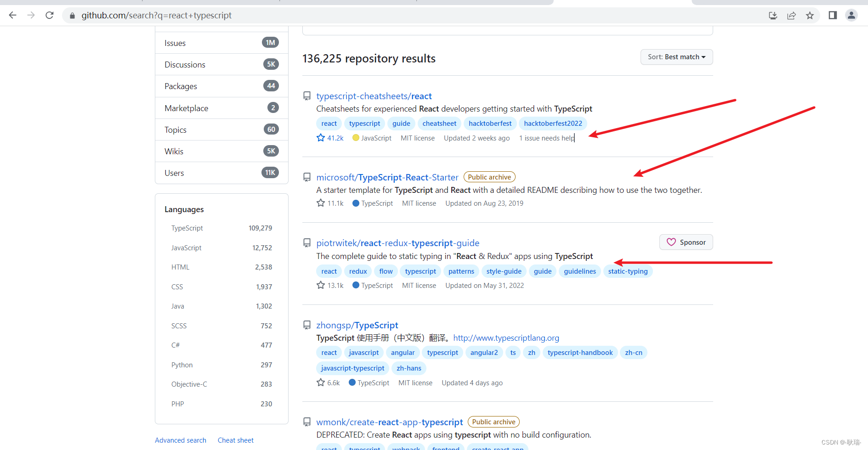Image resolution: width=868 pixels, height=450 pixels.
Task: Click the repo icon beside typescript-cheatsheets/react
Action: pos(307,96)
